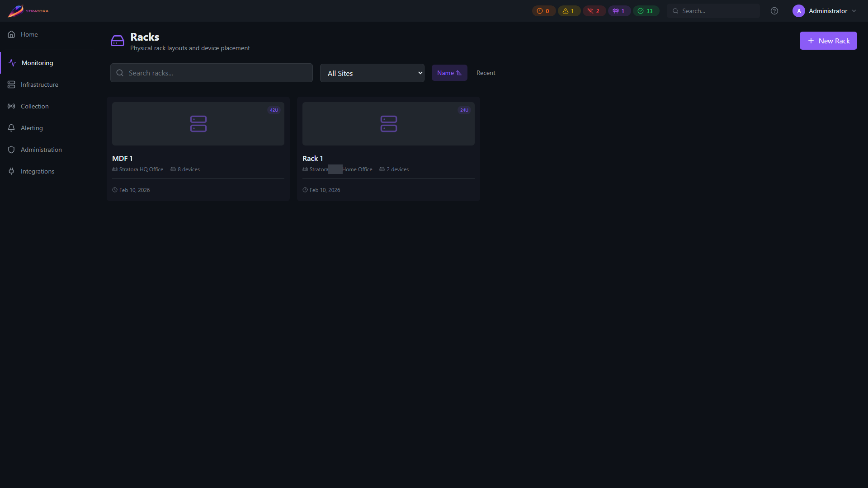Click the Racks page header icon
The width and height of the screenshot is (868, 488).
[x=118, y=41]
